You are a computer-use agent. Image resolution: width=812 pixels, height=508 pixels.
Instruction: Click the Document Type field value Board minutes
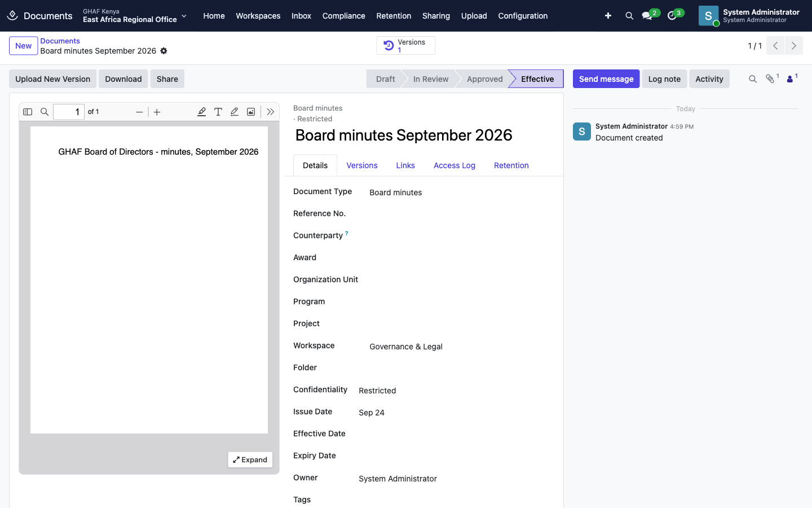[x=396, y=192]
